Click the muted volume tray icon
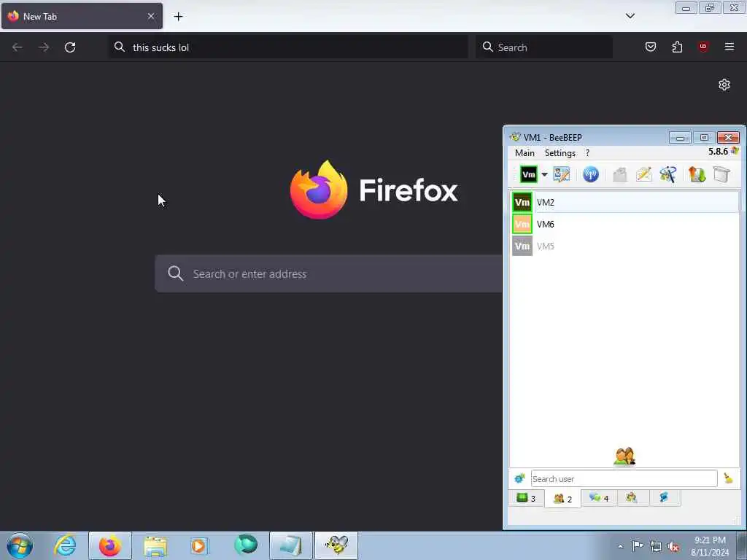747x560 pixels. [673, 547]
